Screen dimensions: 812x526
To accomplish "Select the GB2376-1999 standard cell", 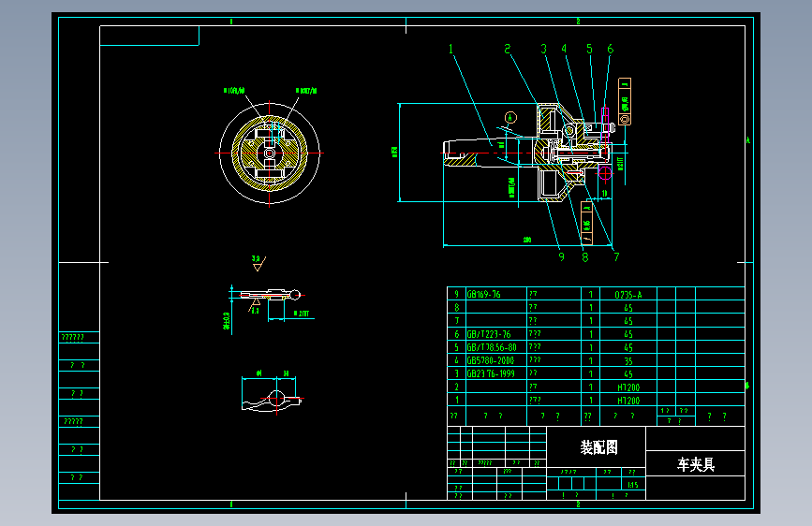I will click(x=496, y=373).
